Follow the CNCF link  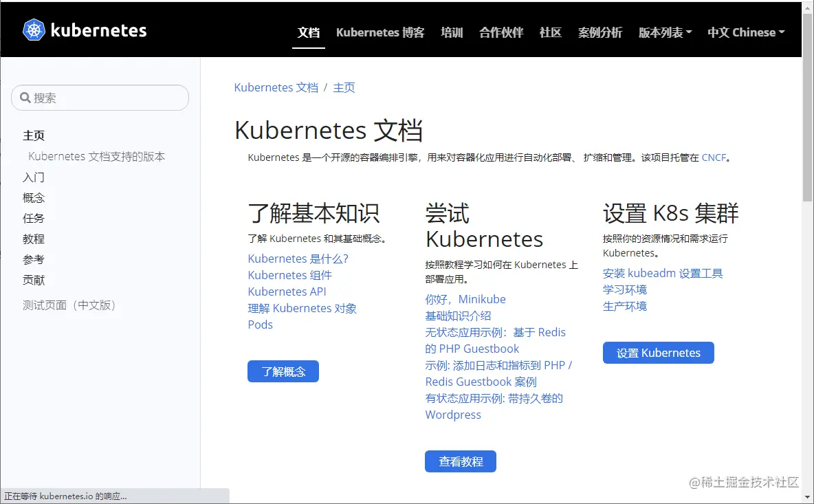coord(714,157)
